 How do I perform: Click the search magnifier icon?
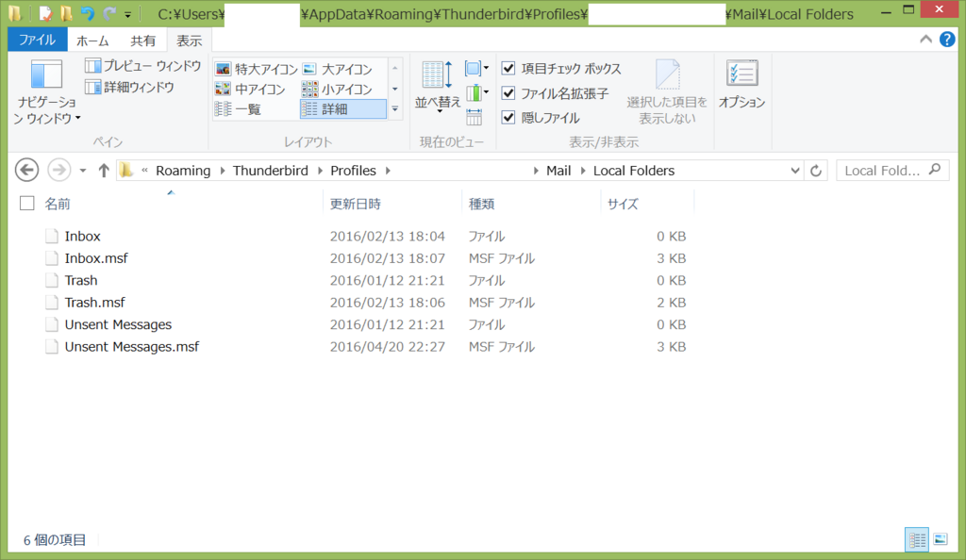coord(935,170)
